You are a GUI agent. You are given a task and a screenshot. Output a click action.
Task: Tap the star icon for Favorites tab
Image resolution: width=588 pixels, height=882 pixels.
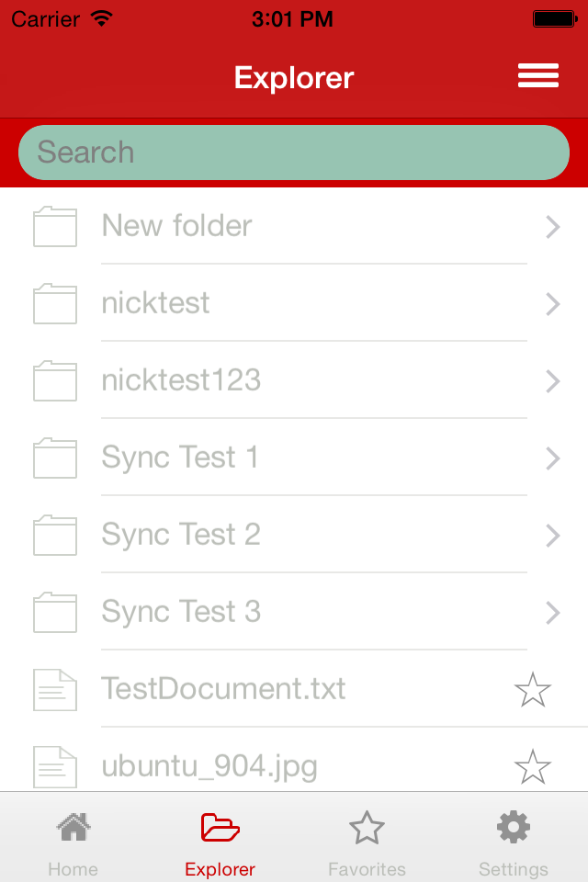tap(367, 826)
